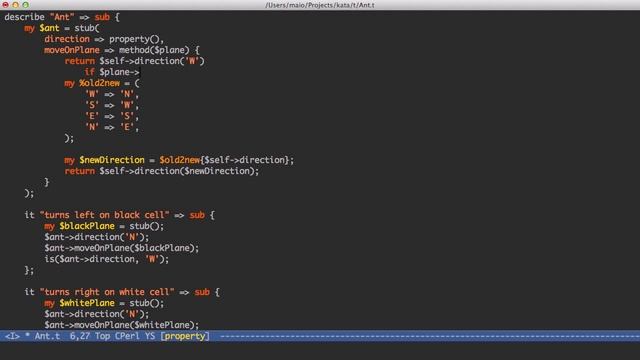Viewport: 640px width, 360px height.
Task: Click the mapping line 'N' => 'E',
Action: click(x=112, y=127)
